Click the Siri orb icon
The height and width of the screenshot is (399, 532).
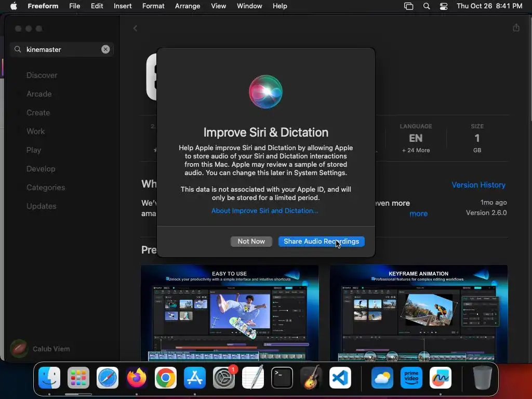(x=265, y=91)
